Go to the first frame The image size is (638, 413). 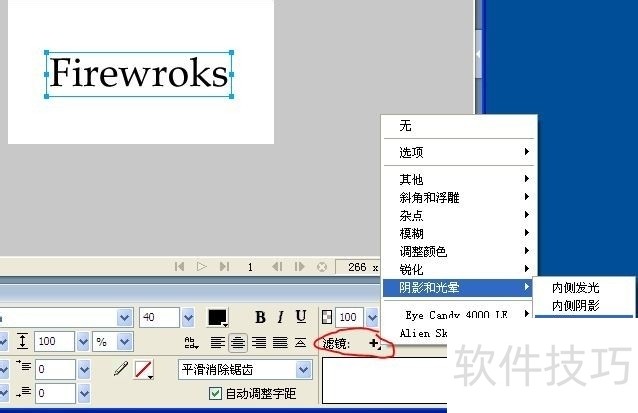179,267
